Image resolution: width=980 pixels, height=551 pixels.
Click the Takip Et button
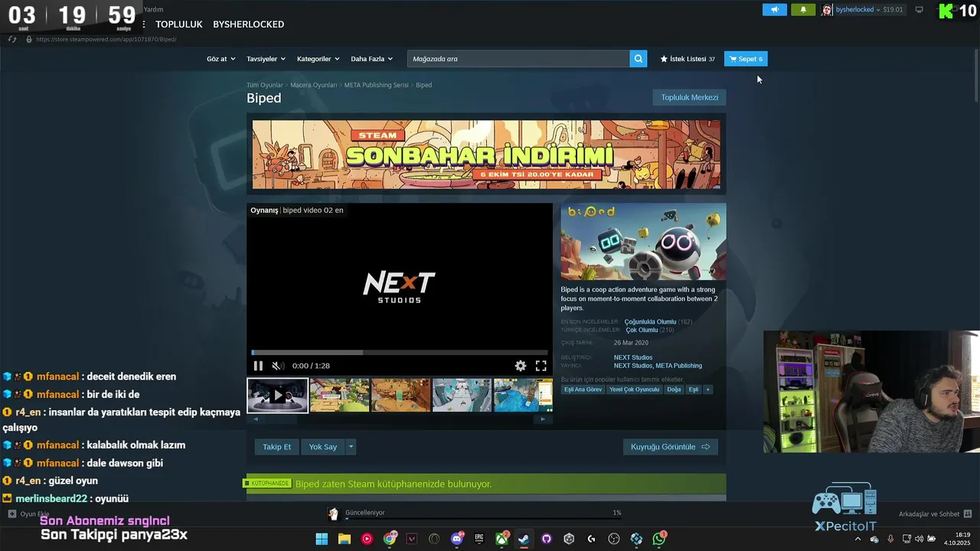coord(276,447)
